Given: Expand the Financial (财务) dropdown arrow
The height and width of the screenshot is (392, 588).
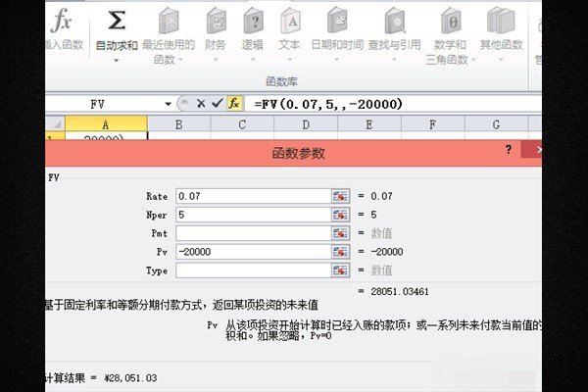Looking at the screenshot, I should click(216, 59).
